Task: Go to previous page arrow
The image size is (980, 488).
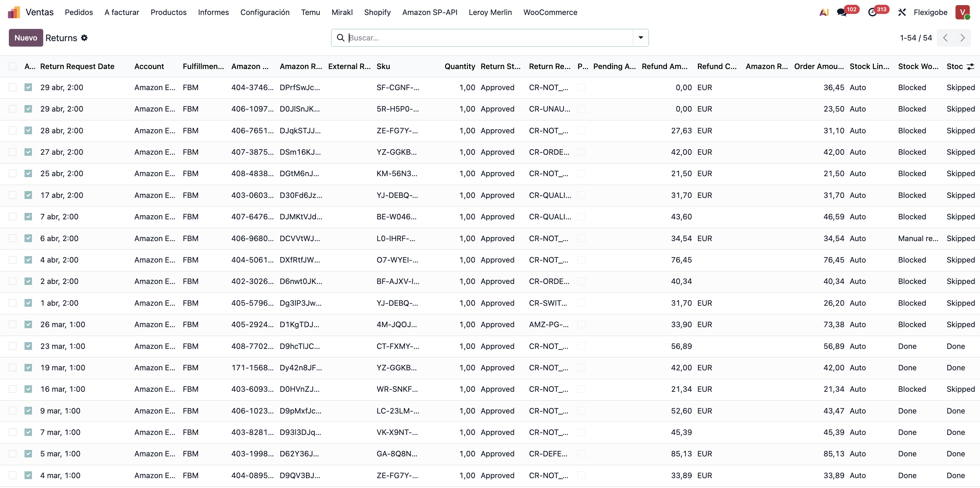Action: pyautogui.click(x=945, y=38)
